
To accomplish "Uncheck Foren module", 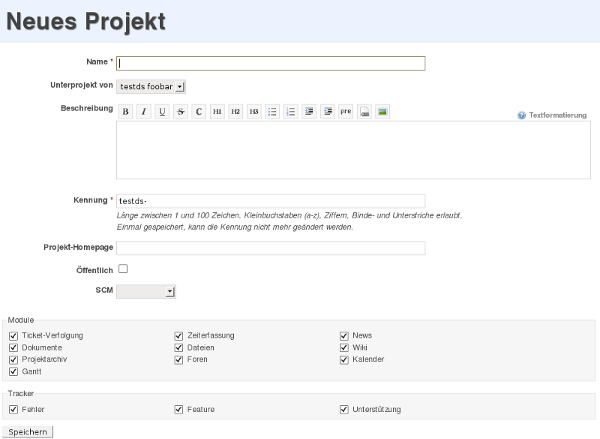I will (179, 360).
